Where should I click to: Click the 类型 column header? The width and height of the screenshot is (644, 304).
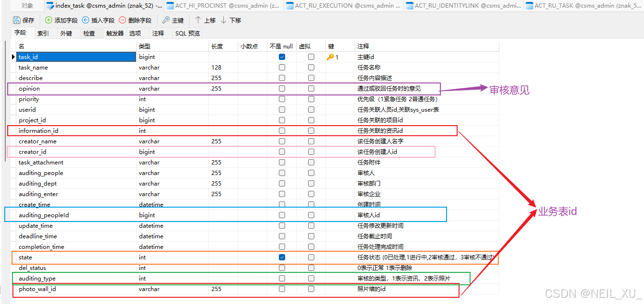(x=172, y=46)
